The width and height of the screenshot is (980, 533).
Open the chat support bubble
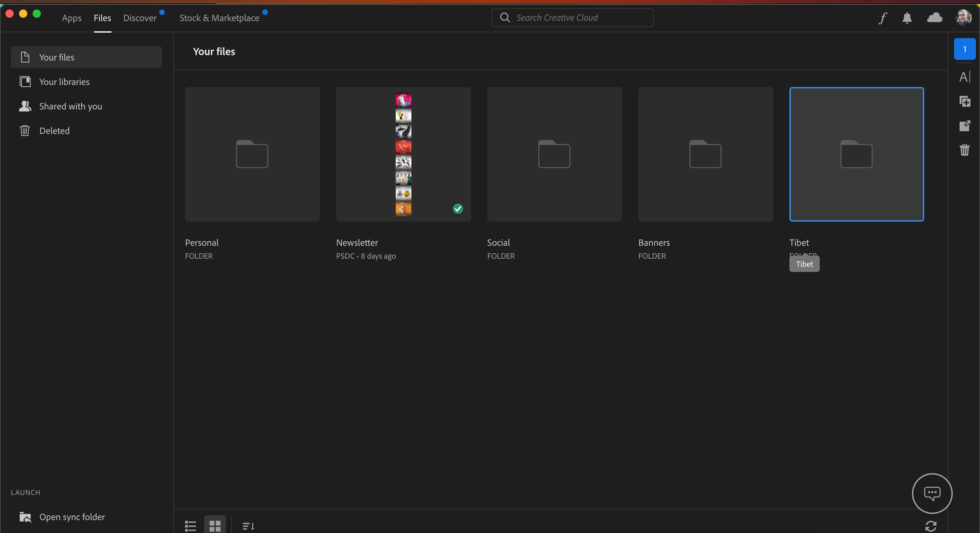[932, 493]
